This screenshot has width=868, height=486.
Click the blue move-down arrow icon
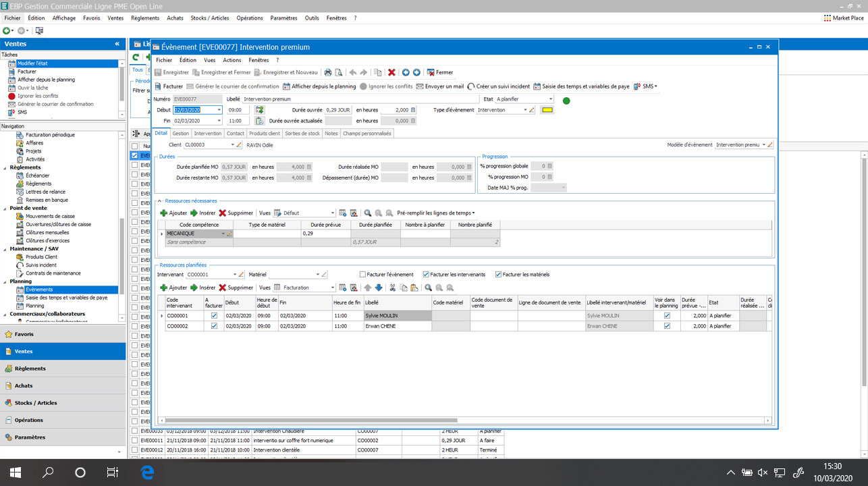coord(379,288)
